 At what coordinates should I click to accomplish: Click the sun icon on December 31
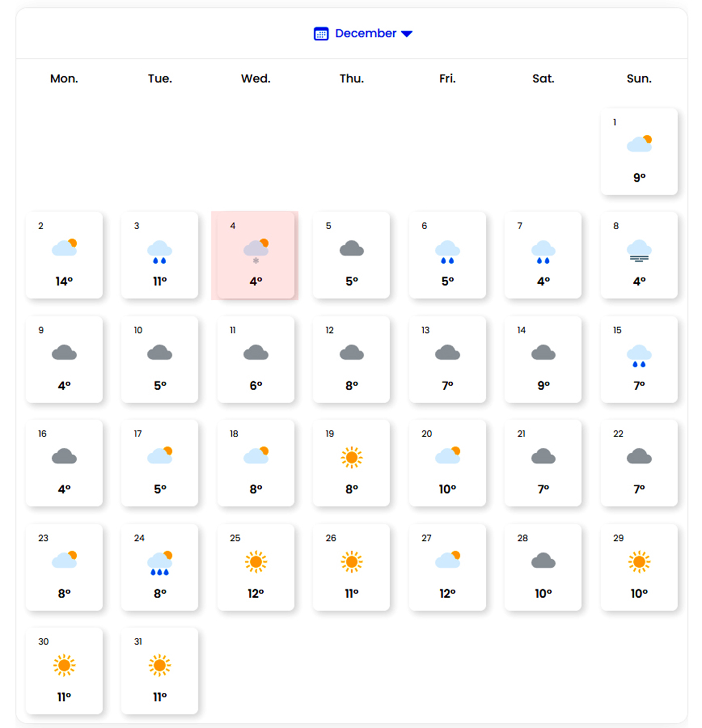(x=160, y=665)
